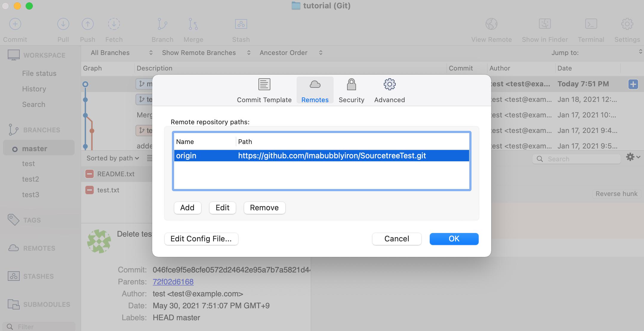Expand the Ancestor Order dropdown
This screenshot has width=644, height=331.
291,53
